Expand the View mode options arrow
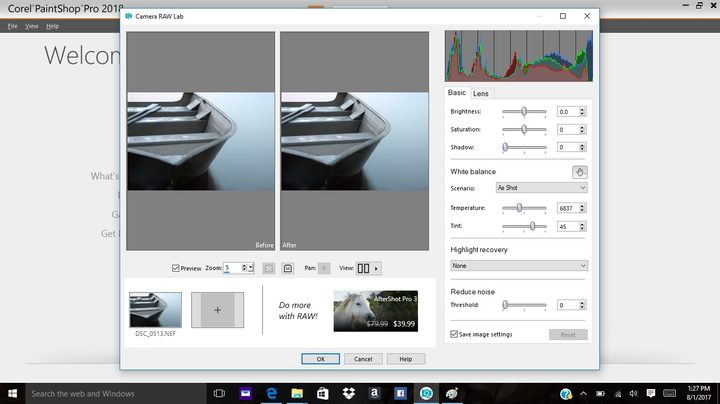This screenshot has height=404, width=720. point(376,268)
